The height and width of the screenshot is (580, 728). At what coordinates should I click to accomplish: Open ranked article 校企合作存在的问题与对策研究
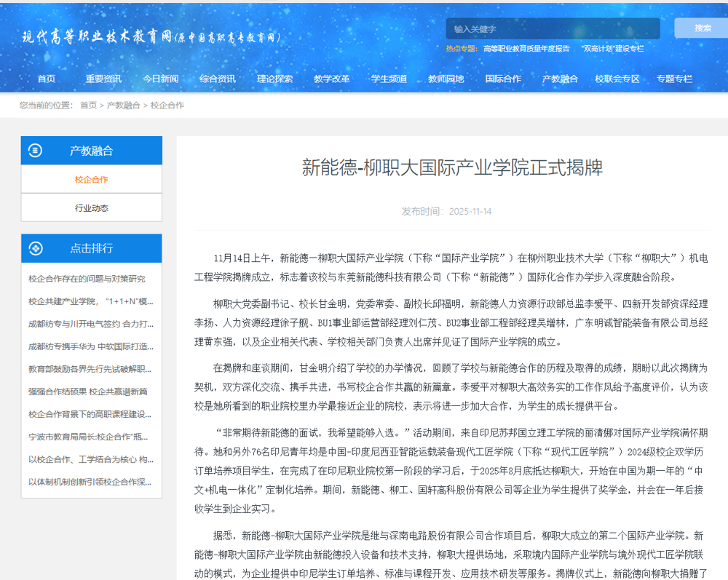point(87,279)
